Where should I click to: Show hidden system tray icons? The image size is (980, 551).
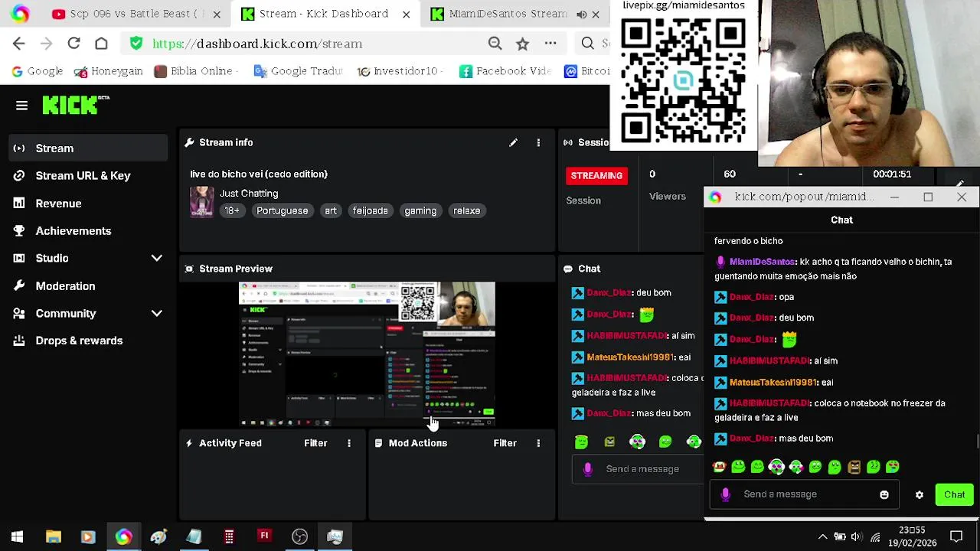[822, 536]
